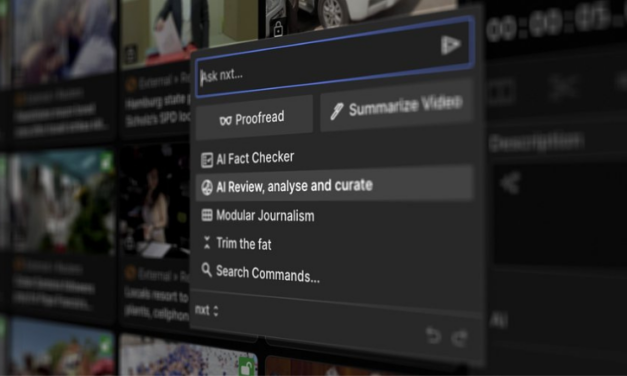Click the redo arrow icon
The image size is (627, 376).
(460, 338)
